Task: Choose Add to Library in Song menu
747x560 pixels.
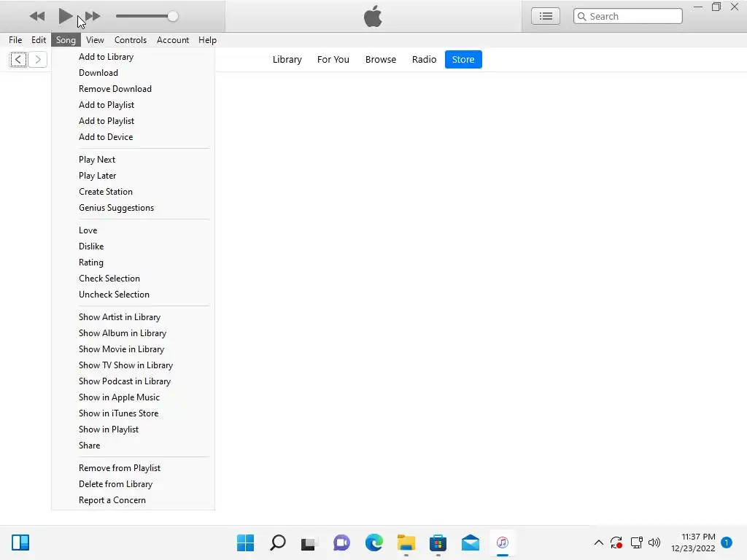Action: (133, 57)
